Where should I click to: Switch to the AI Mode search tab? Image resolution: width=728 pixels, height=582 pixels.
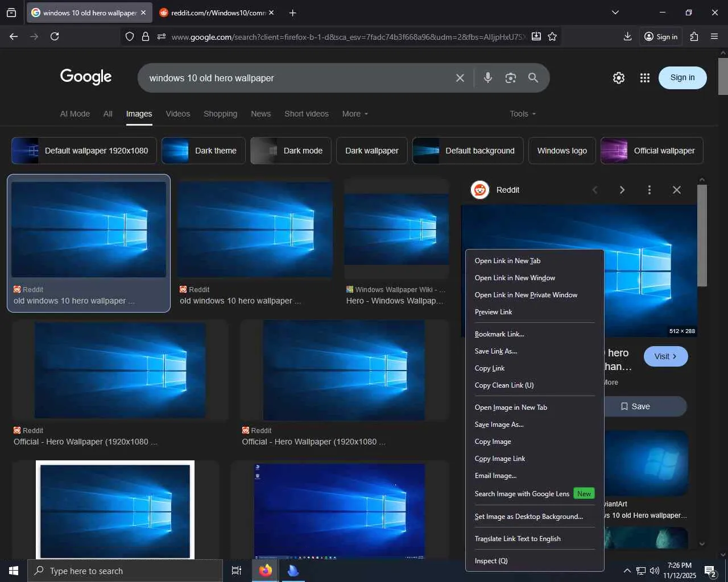[75, 114]
